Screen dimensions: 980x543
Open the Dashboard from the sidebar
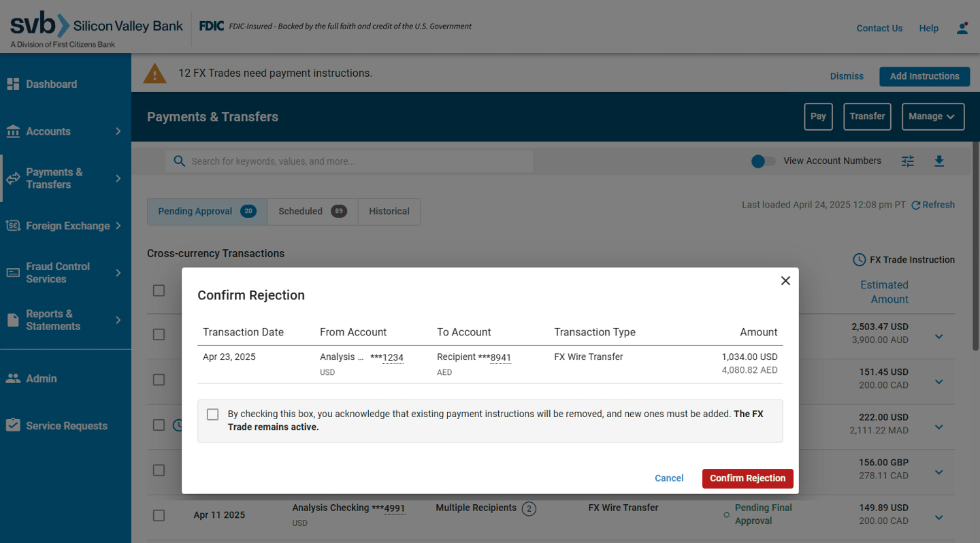click(x=51, y=84)
